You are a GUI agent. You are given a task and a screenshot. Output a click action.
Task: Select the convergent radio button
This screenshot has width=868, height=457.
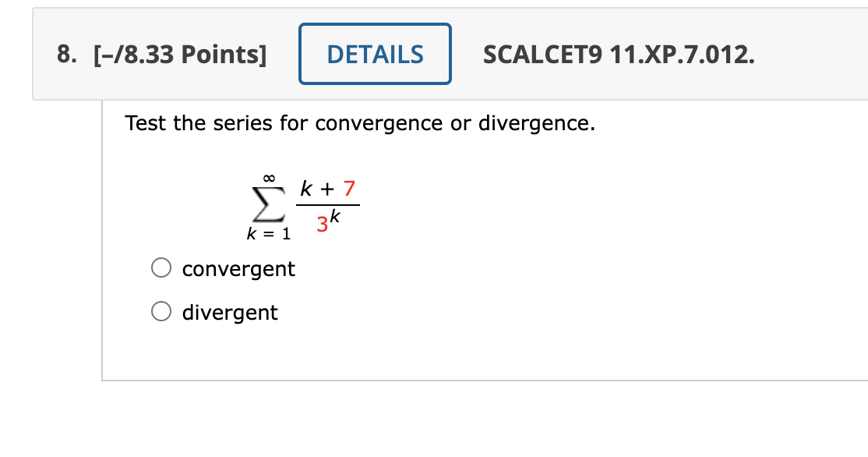point(161,267)
